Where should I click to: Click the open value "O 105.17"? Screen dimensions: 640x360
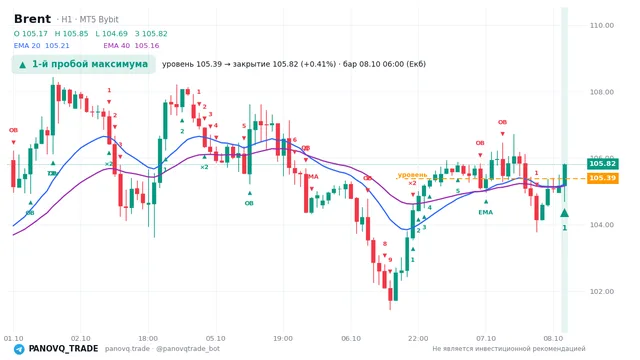pos(31,34)
